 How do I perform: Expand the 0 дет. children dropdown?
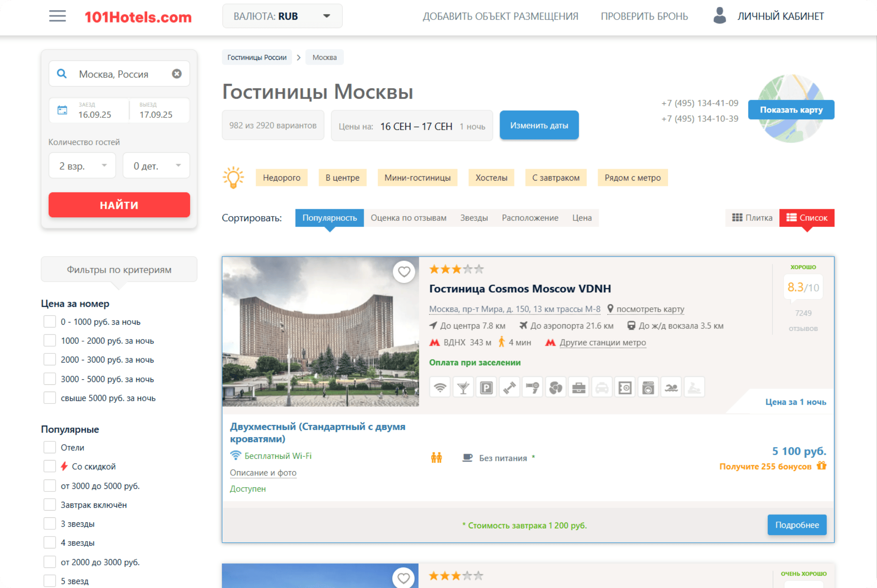[x=156, y=165]
